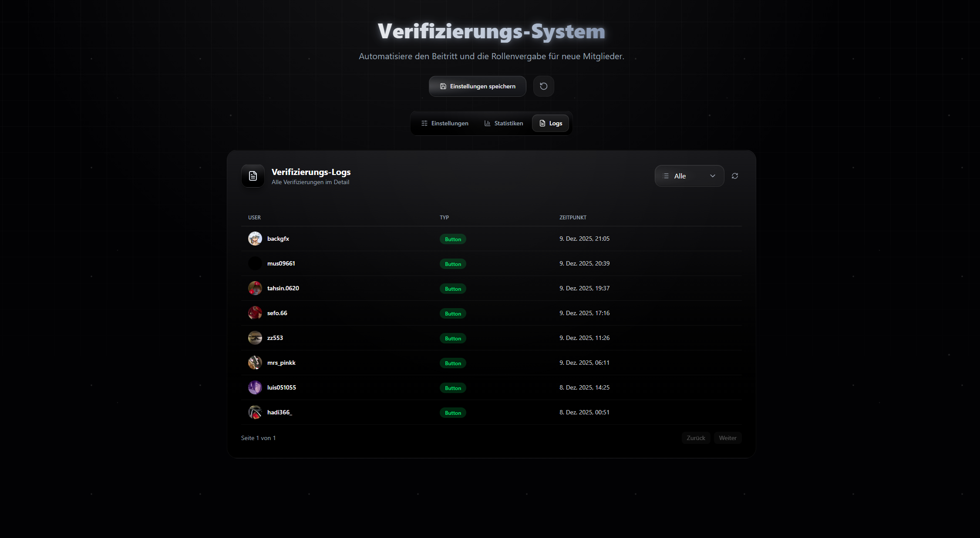Switch to the Statistiken tab
Image resolution: width=980 pixels, height=538 pixels.
click(504, 123)
